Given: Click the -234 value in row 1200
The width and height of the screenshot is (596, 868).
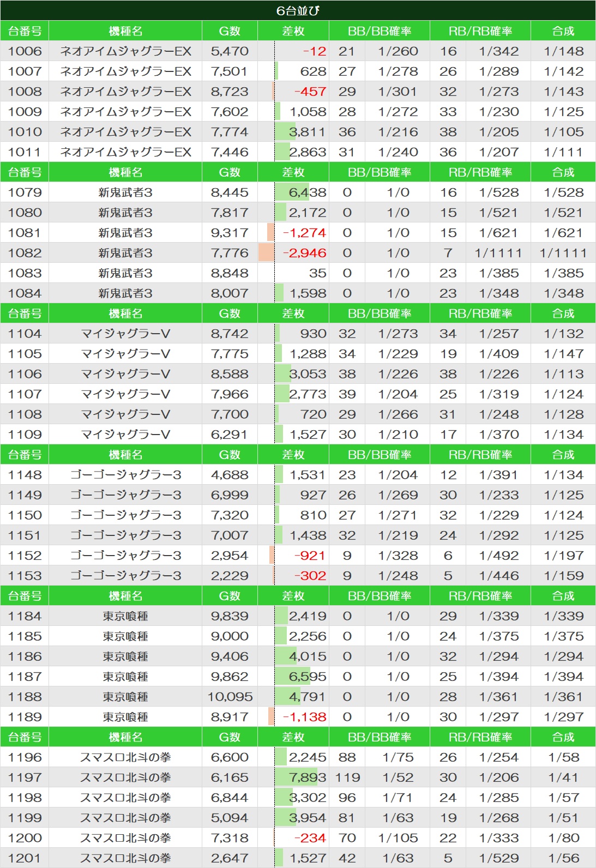Looking at the screenshot, I should [x=310, y=838].
